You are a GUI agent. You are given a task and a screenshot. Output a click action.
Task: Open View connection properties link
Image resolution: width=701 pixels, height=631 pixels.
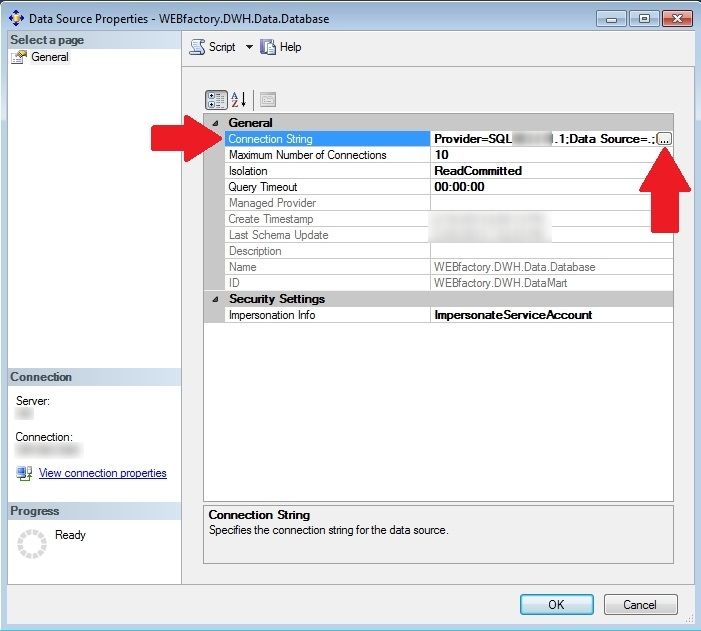102,473
